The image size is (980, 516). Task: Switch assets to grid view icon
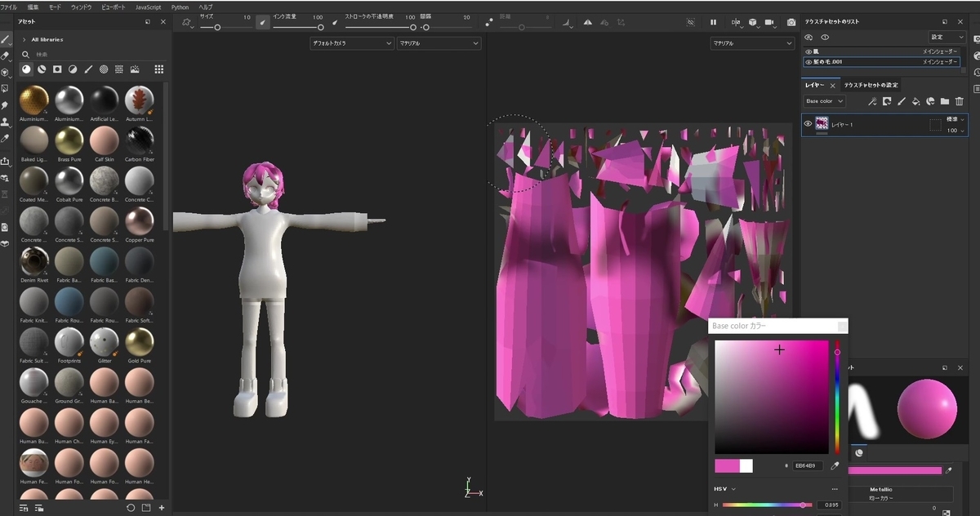158,69
